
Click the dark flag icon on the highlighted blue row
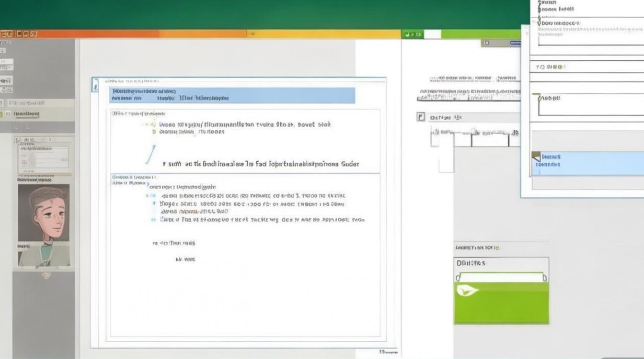point(536,156)
